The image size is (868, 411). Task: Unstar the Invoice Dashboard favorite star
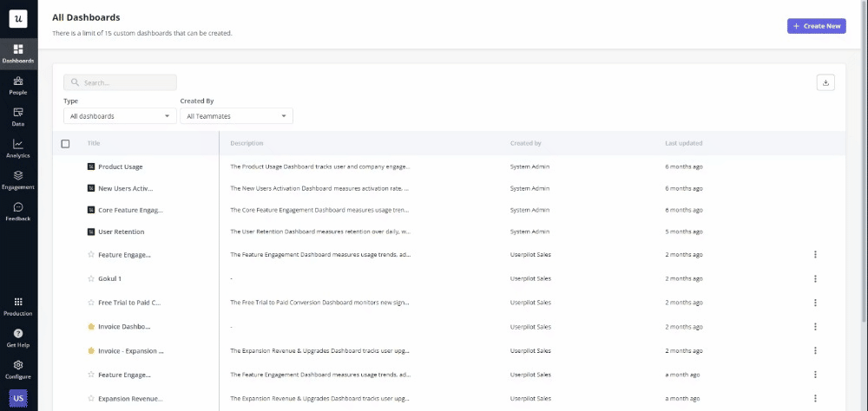91,327
